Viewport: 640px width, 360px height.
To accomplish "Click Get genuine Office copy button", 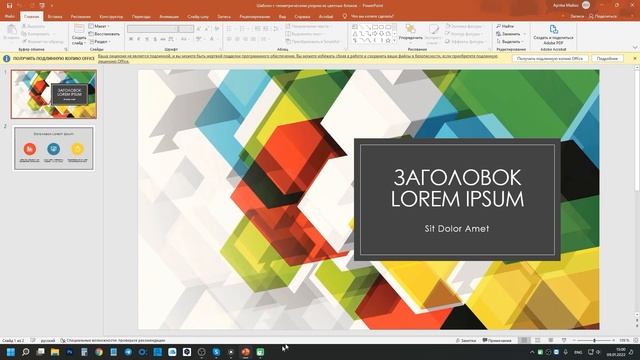I will (x=550, y=59).
